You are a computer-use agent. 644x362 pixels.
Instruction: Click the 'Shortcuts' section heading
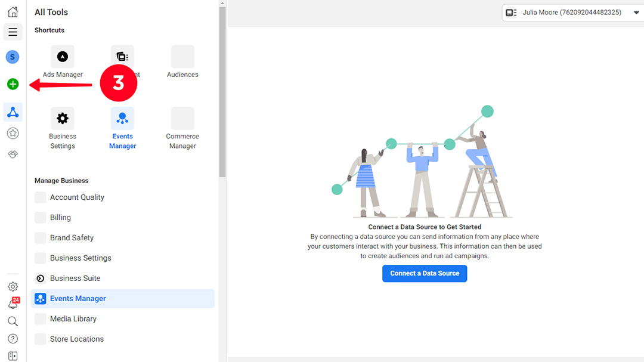click(x=49, y=30)
